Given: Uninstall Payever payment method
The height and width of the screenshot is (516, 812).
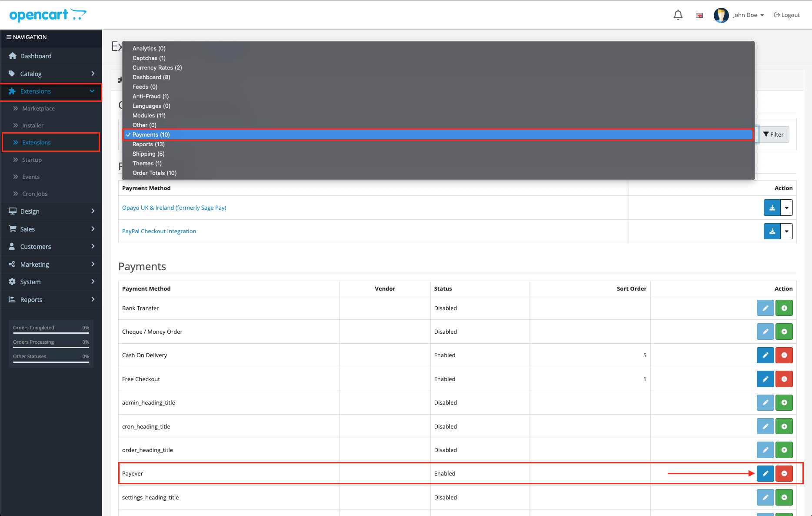Looking at the screenshot, I should point(784,473).
